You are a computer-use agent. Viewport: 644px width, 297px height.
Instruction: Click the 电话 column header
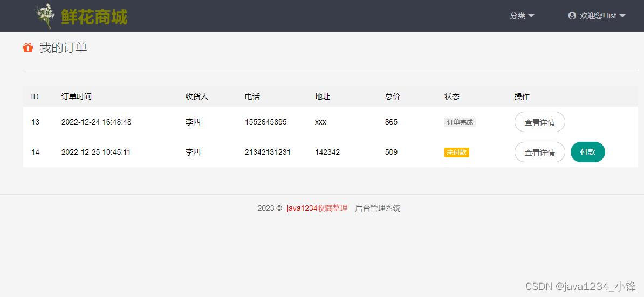point(252,97)
